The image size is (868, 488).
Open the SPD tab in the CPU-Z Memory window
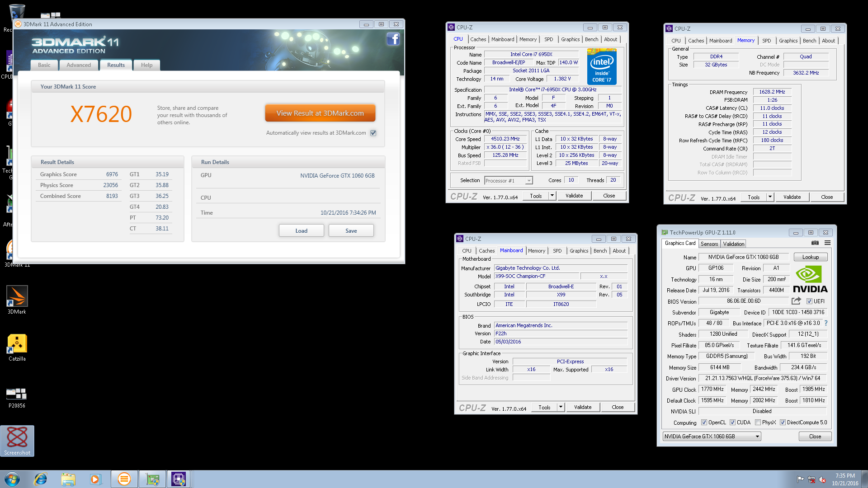[766, 41]
